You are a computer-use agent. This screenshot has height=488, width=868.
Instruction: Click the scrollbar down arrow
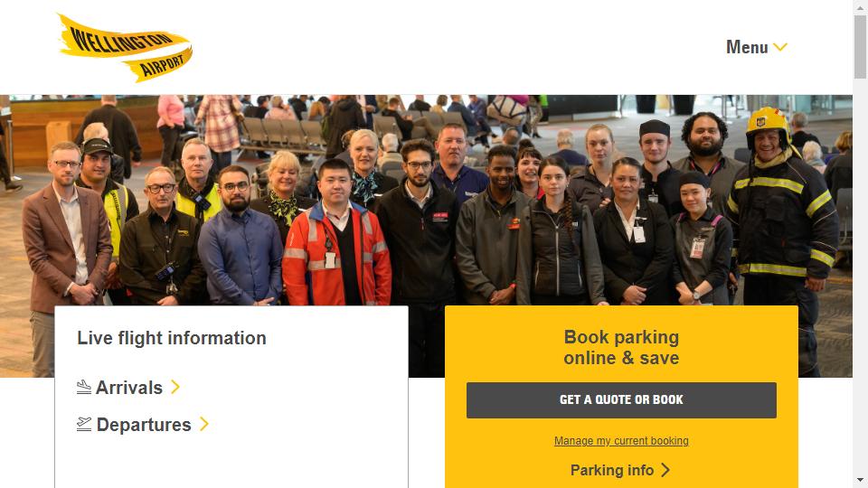coord(860,480)
